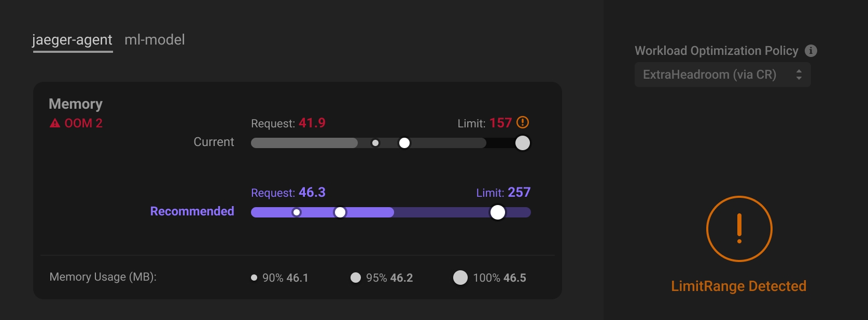Click the Current request white slider handle

(404, 143)
